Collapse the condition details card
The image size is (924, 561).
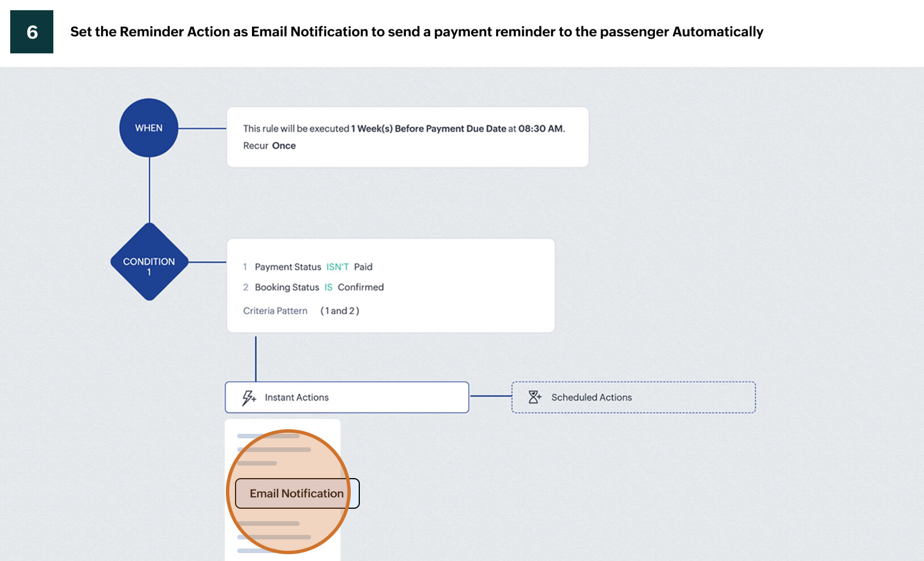(x=390, y=286)
